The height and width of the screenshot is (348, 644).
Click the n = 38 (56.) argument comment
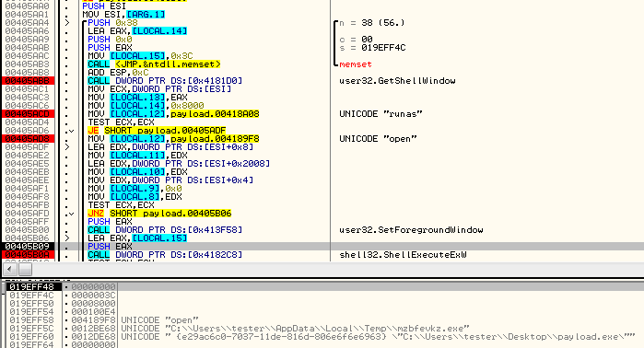click(x=372, y=23)
